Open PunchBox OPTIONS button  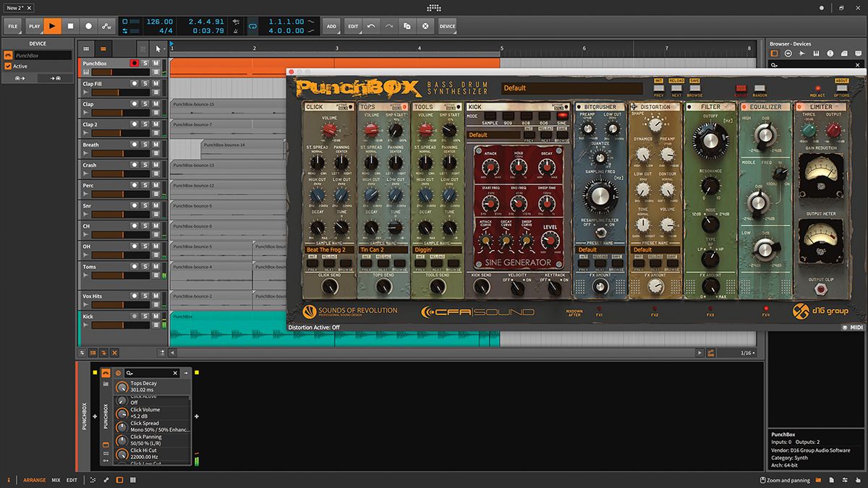[x=841, y=87]
